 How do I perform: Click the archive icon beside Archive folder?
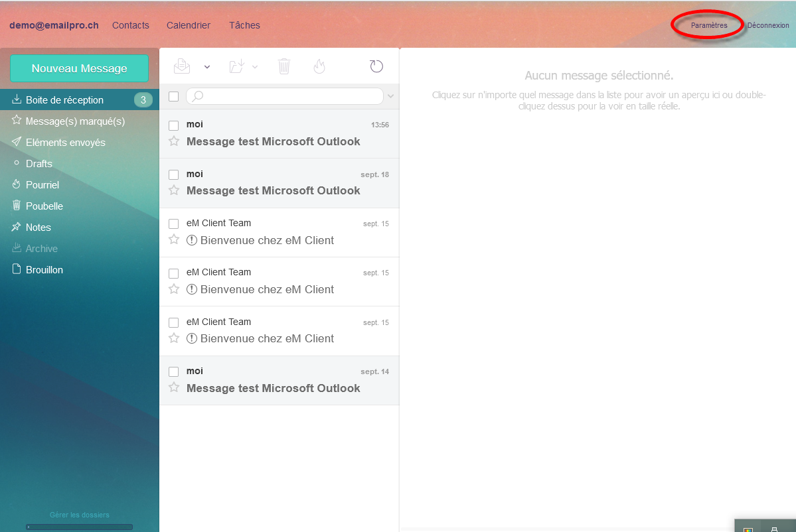[x=17, y=248]
